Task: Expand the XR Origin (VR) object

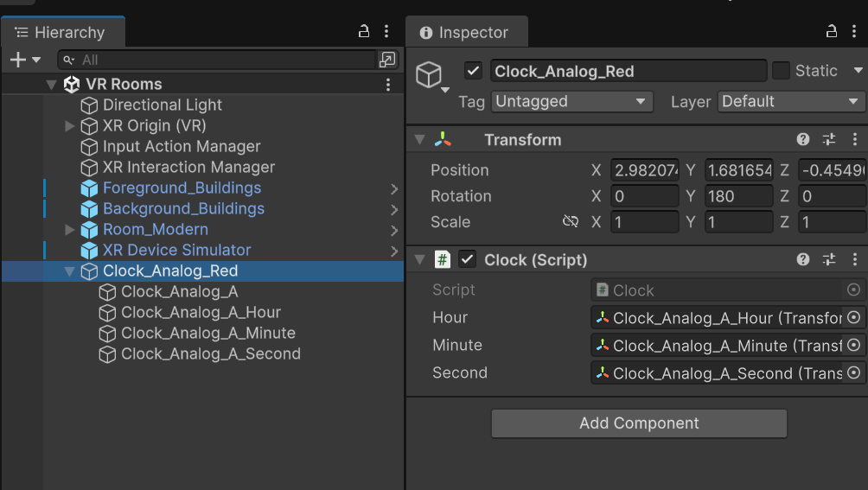Action: point(70,126)
